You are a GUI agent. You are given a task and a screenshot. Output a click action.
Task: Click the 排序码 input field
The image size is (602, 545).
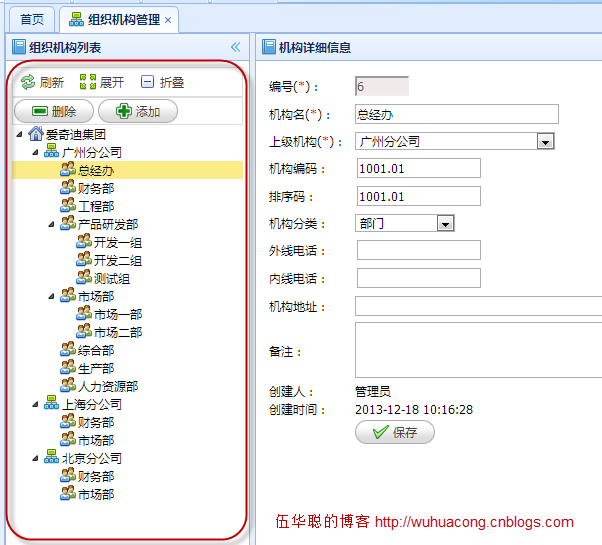point(419,196)
